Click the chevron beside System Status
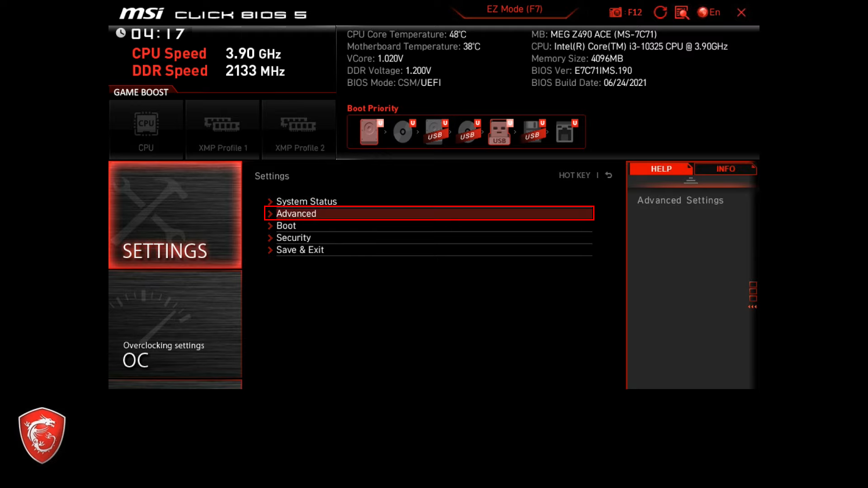This screenshot has height=488, width=868. (270, 202)
